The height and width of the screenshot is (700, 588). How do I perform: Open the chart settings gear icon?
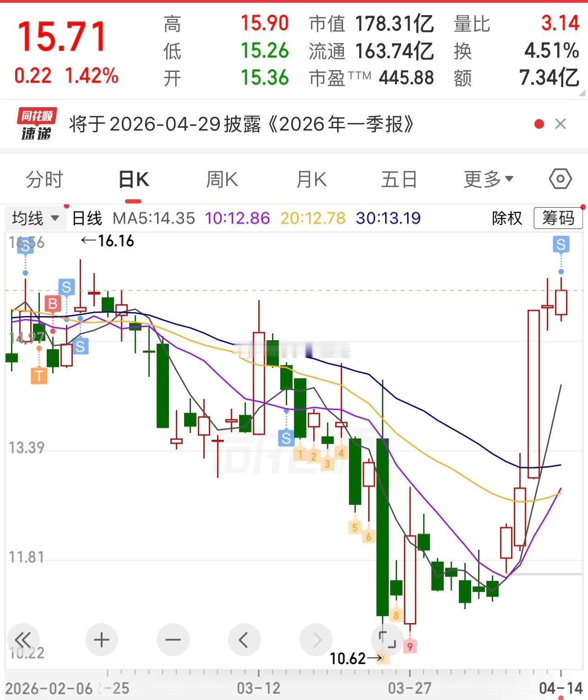pos(559,179)
